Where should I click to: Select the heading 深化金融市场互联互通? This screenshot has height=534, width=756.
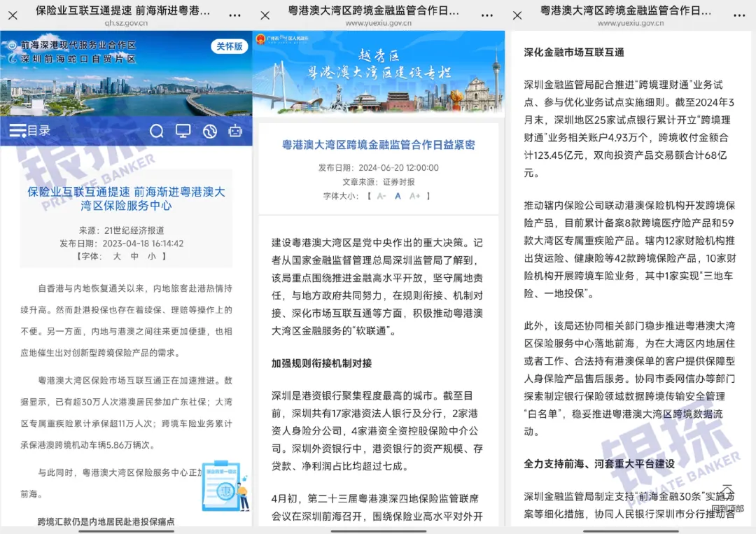coord(574,52)
